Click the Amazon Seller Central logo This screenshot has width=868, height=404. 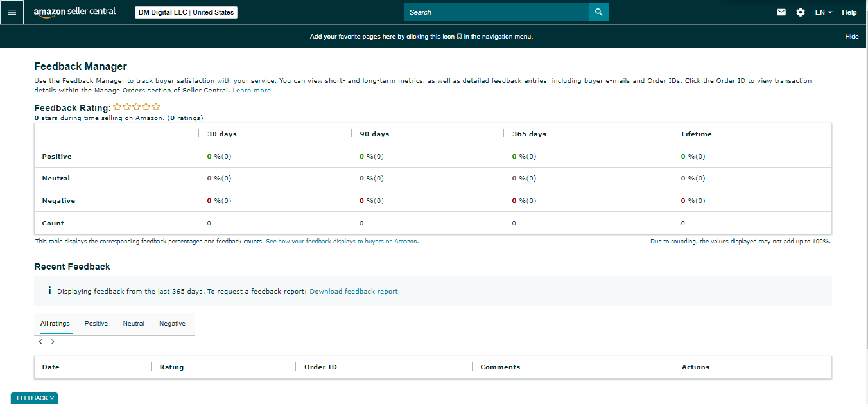click(74, 12)
